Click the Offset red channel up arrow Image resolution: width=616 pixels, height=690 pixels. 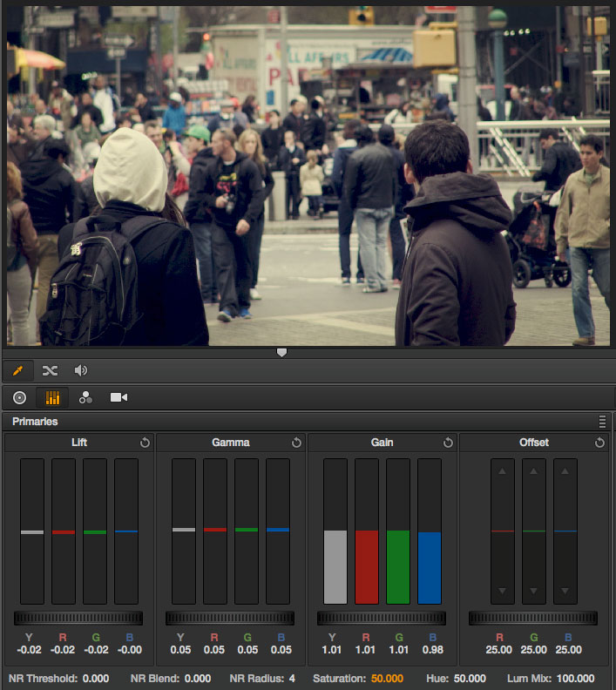coord(502,471)
